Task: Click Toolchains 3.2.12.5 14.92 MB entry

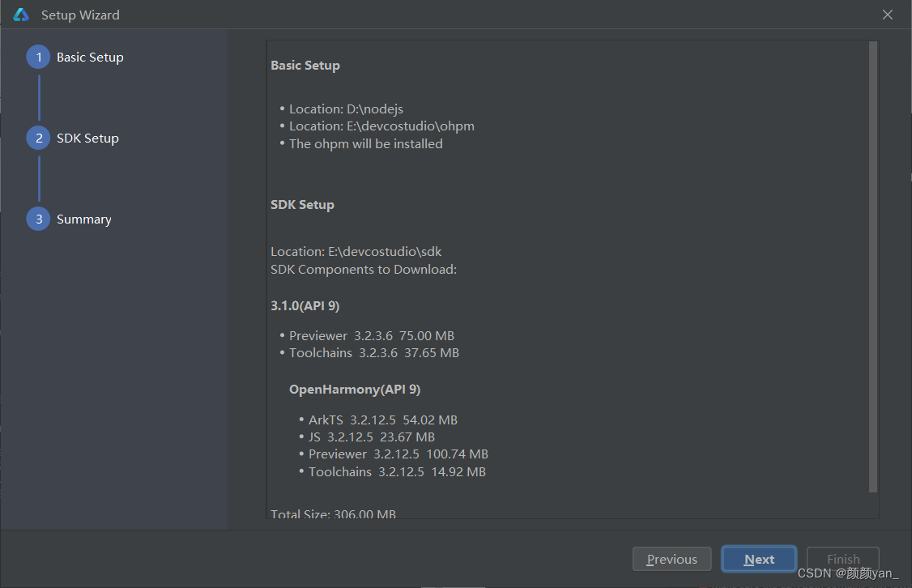Action: [x=397, y=471]
